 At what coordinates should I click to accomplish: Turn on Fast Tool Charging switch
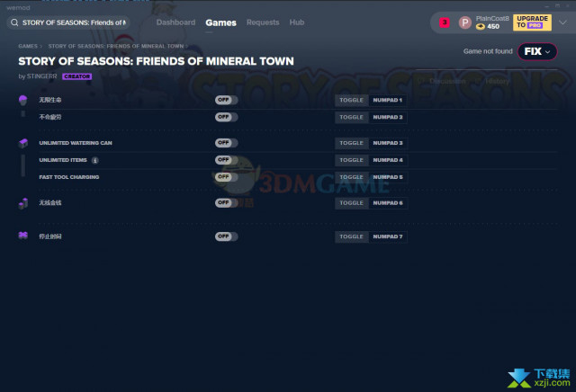tap(226, 177)
